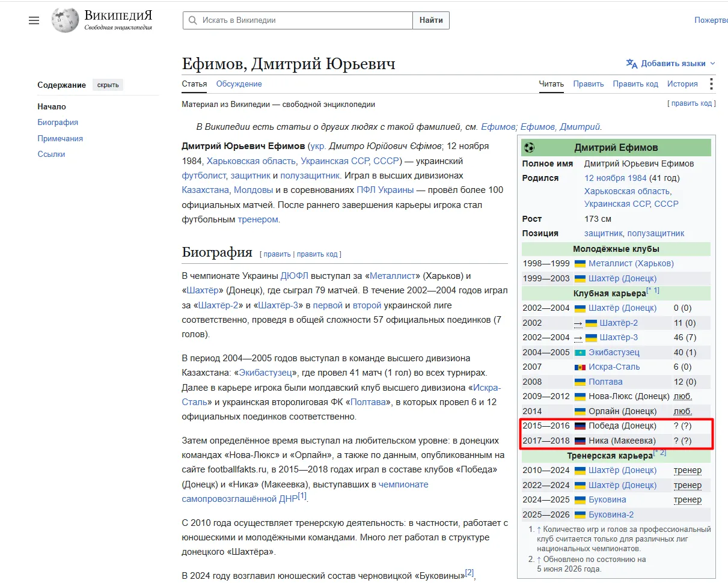Click the football icon in infobox header

529,147
